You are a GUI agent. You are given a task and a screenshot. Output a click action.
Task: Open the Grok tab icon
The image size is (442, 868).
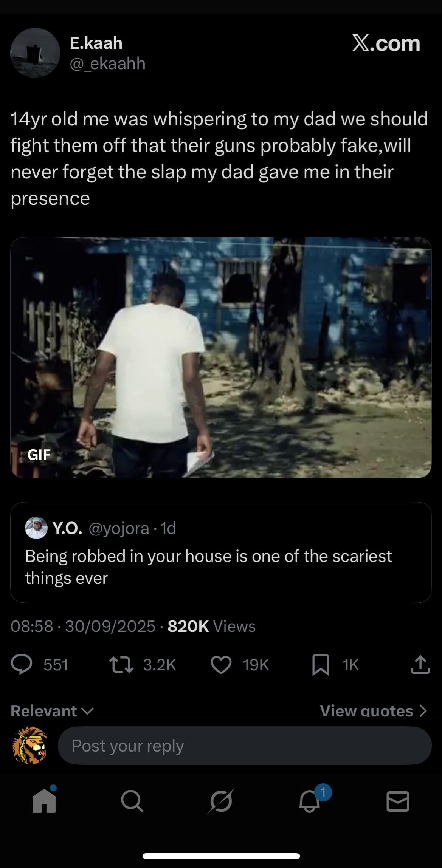pyautogui.click(x=221, y=802)
